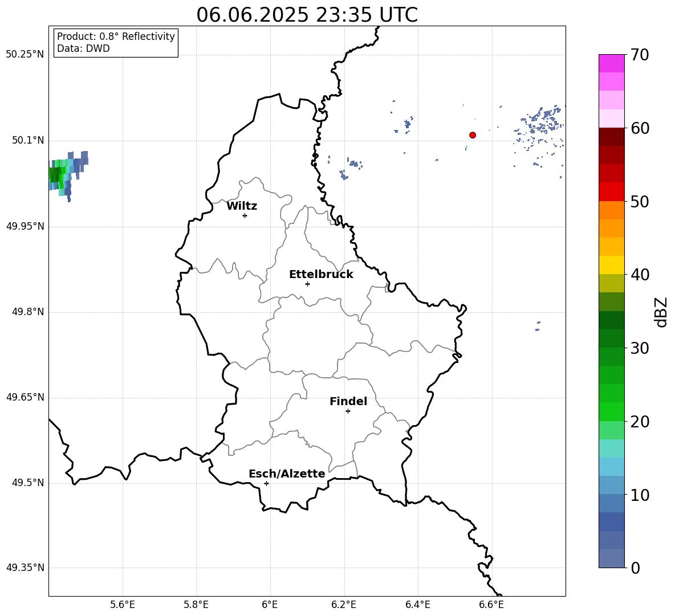Click the 6.2°E longitude label
Screen dimensions: 675x616
(344, 605)
